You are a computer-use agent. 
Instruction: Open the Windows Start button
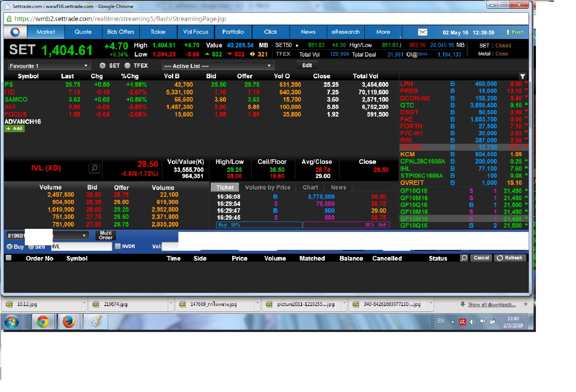coord(12,322)
